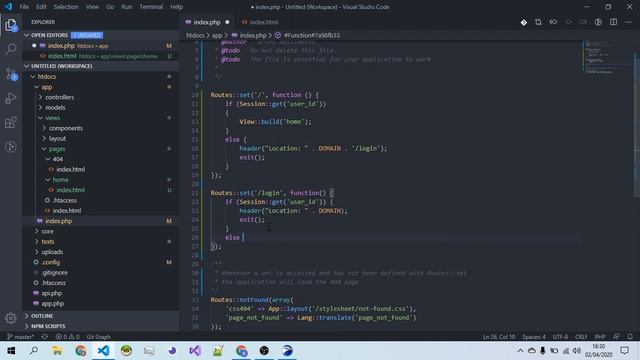The height and width of the screenshot is (360, 640).
Task: Switch to the index.html editor tab
Action: pos(260,22)
